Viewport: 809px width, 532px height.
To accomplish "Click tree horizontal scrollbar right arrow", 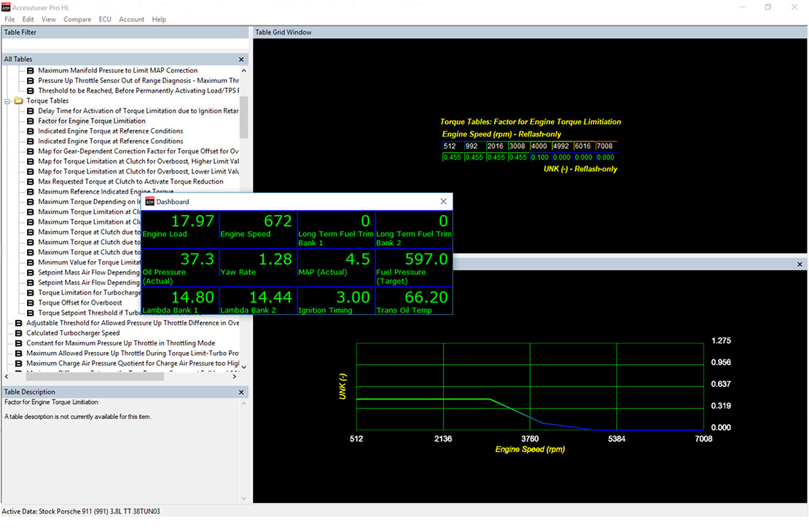I will (x=235, y=377).
